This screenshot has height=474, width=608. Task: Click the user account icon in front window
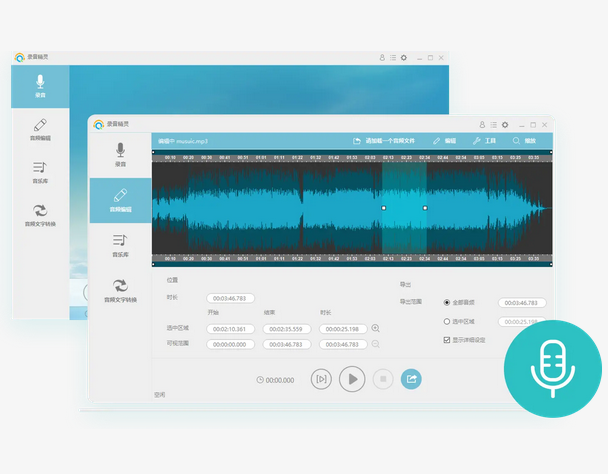tap(482, 125)
